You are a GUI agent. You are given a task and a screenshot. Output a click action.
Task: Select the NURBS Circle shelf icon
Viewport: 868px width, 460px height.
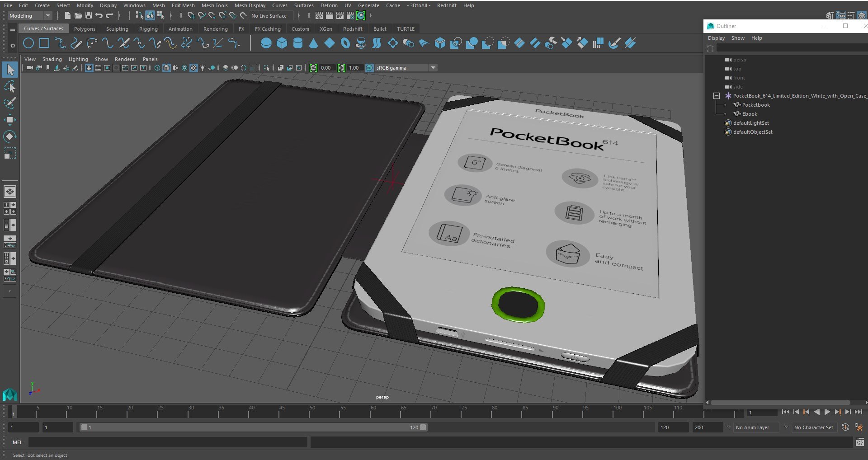(28, 43)
